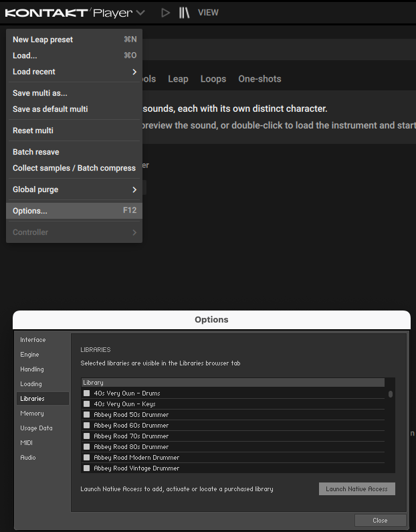
Task: Toggle Abbey Road 70s Drummer checkbox
Action: pos(86,436)
